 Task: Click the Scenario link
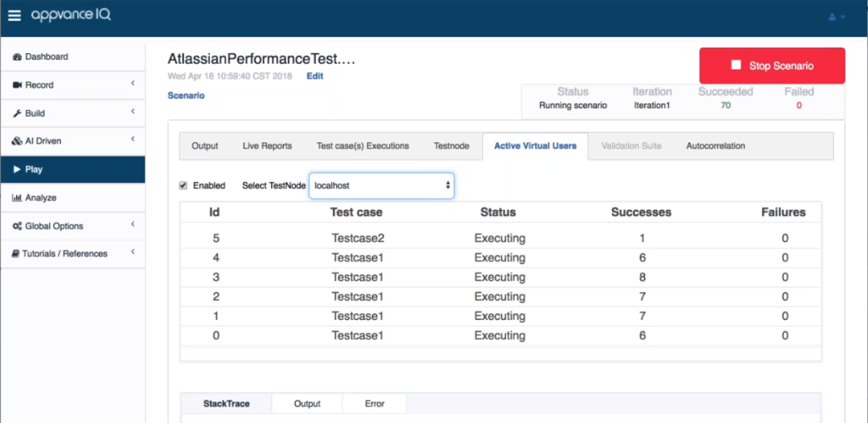[x=186, y=96]
